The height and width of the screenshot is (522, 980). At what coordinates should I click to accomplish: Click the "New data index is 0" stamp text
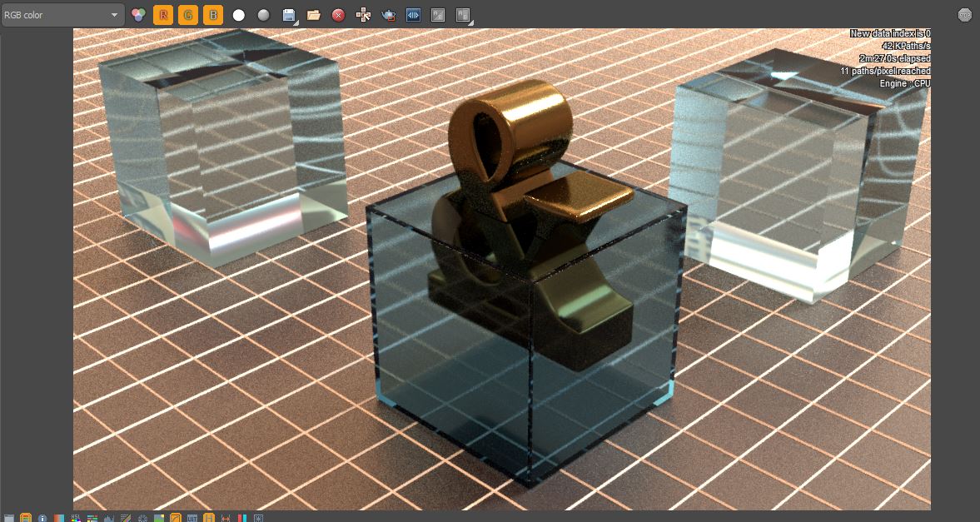890,33
